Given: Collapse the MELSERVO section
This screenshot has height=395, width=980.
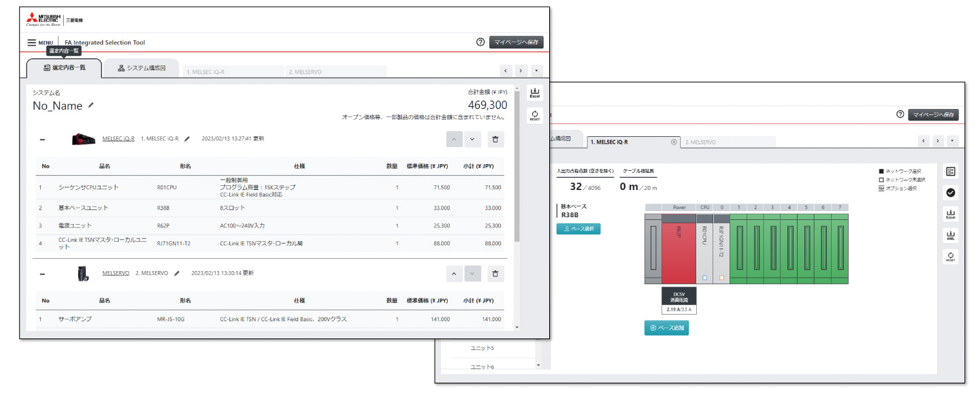Looking at the screenshot, I should click(x=42, y=274).
